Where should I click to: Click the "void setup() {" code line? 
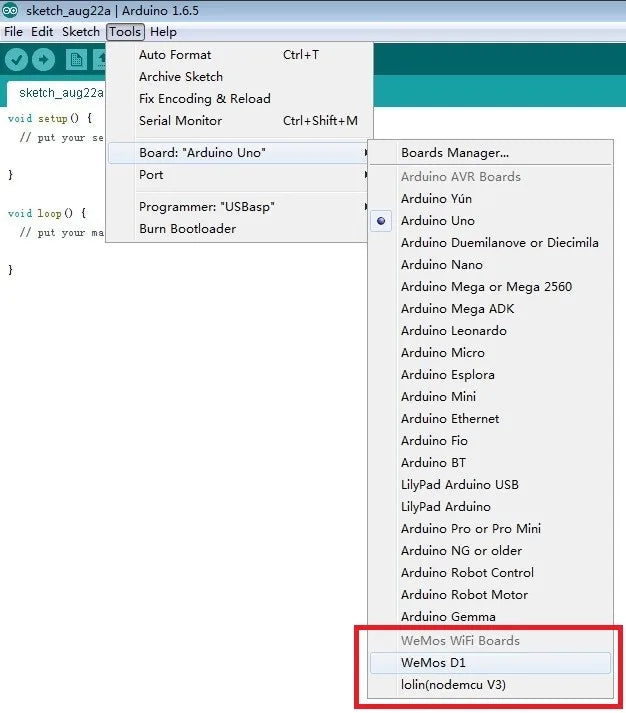[50, 118]
